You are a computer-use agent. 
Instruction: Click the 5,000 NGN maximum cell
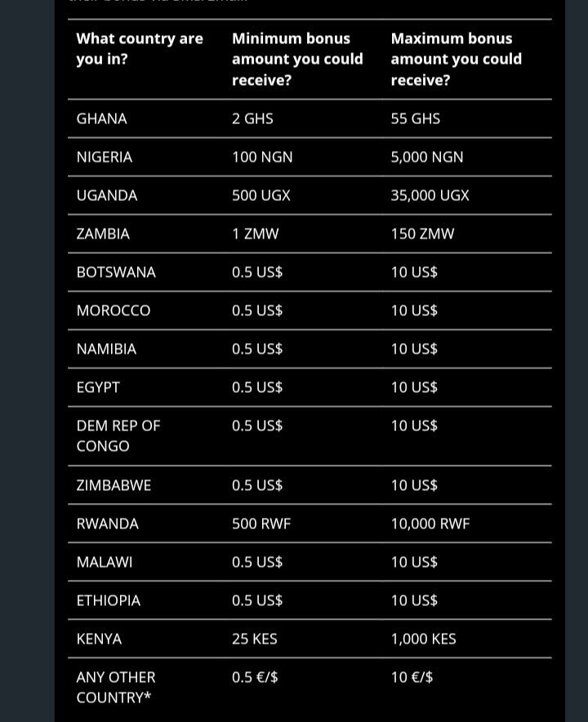[427, 157]
